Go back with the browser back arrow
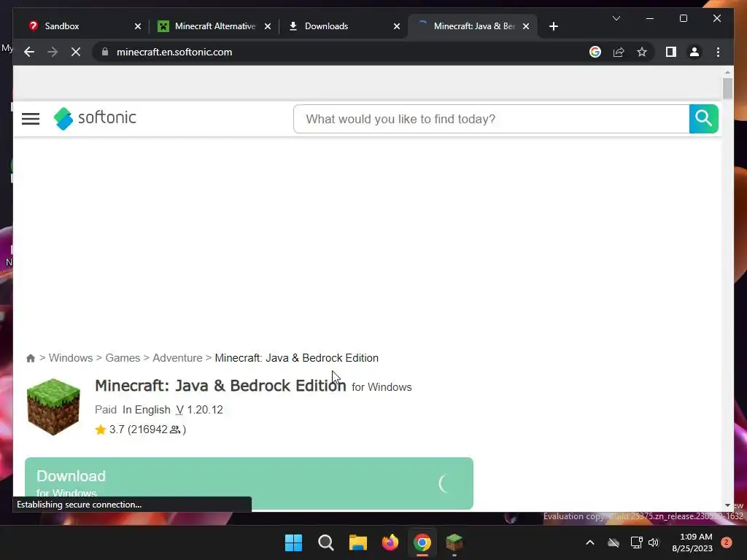Viewport: 747px width, 560px height. pyautogui.click(x=29, y=52)
